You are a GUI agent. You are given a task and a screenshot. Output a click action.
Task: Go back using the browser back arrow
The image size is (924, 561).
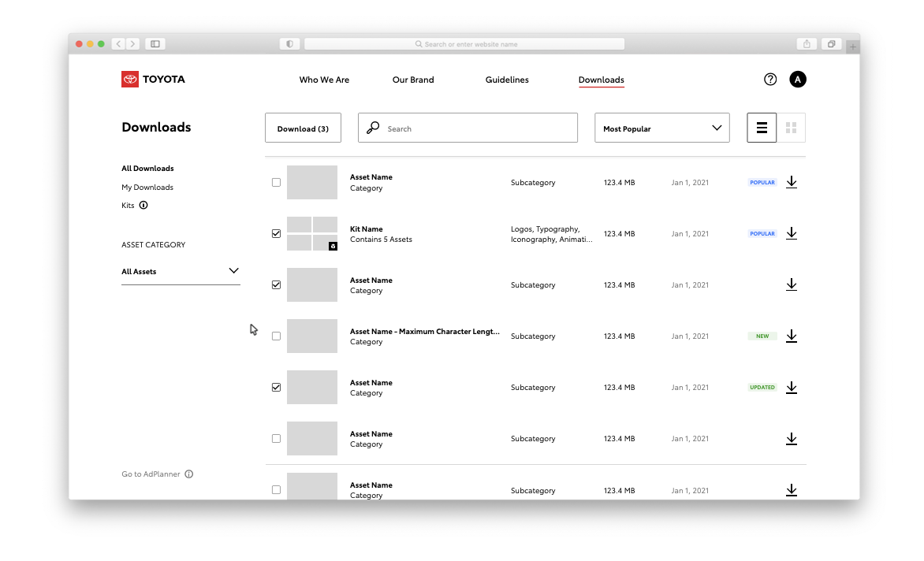[118, 43]
